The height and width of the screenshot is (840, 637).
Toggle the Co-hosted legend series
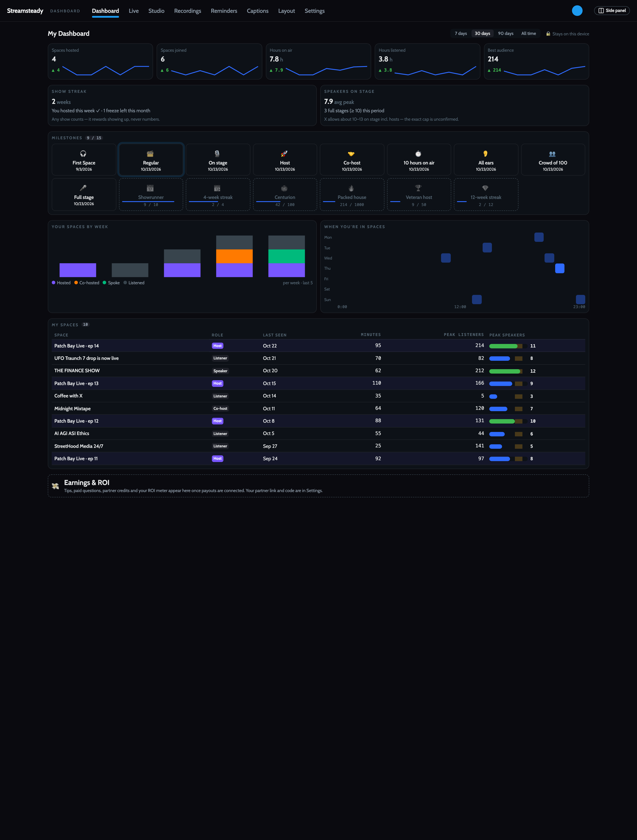(87, 283)
